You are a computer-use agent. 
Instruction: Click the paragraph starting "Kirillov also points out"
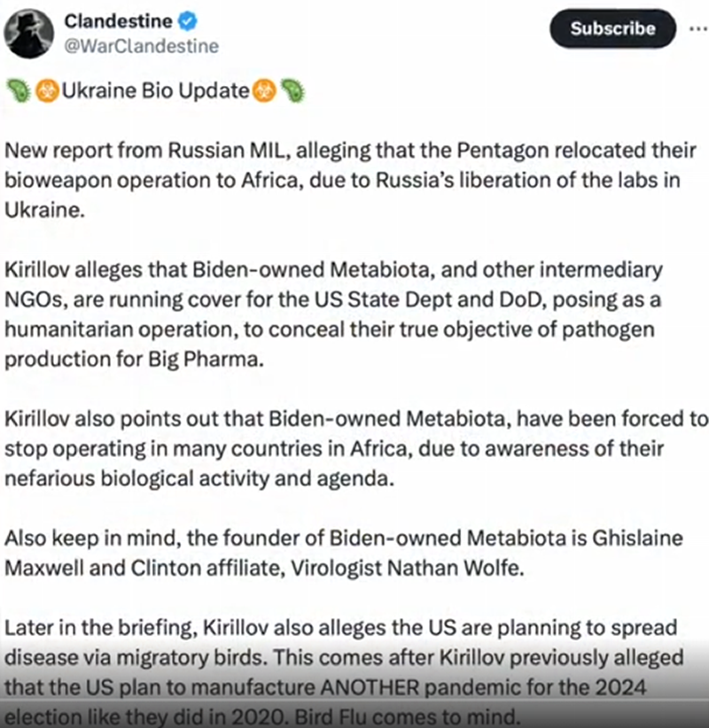point(356,448)
